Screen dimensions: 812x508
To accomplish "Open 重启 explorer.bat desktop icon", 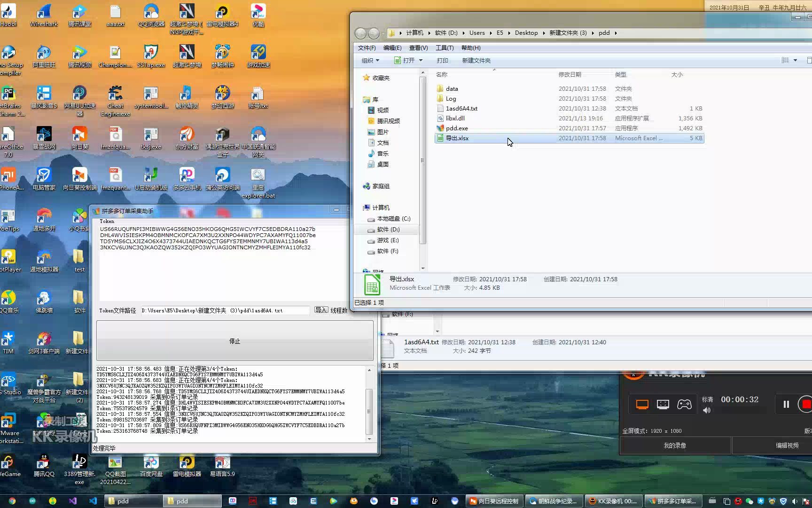I will (258, 183).
